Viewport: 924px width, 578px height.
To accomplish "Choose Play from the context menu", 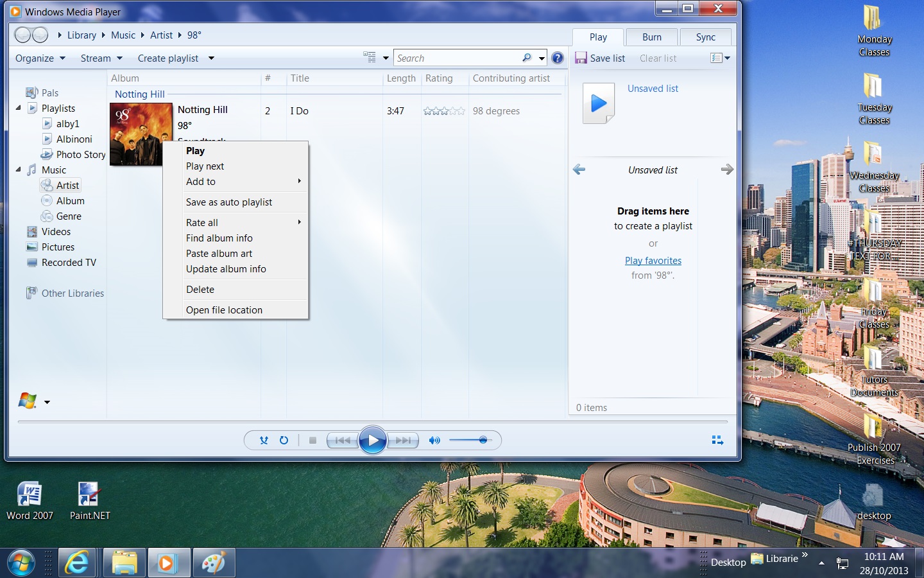I will click(x=235, y=151).
